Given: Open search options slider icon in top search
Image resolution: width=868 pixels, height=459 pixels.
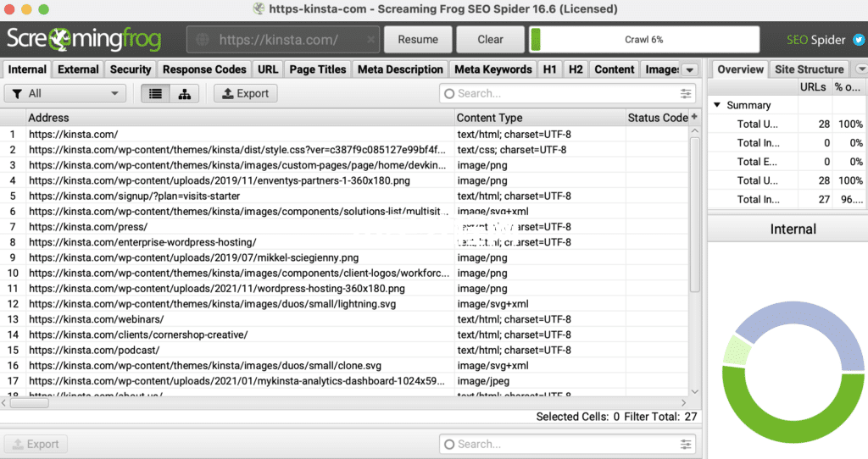Looking at the screenshot, I should pos(685,93).
